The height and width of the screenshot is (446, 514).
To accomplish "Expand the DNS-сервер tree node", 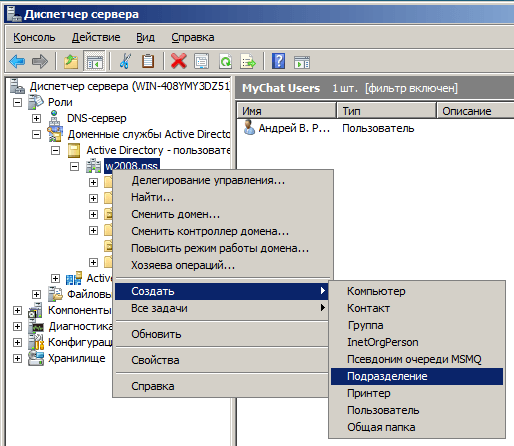I will point(36,118).
